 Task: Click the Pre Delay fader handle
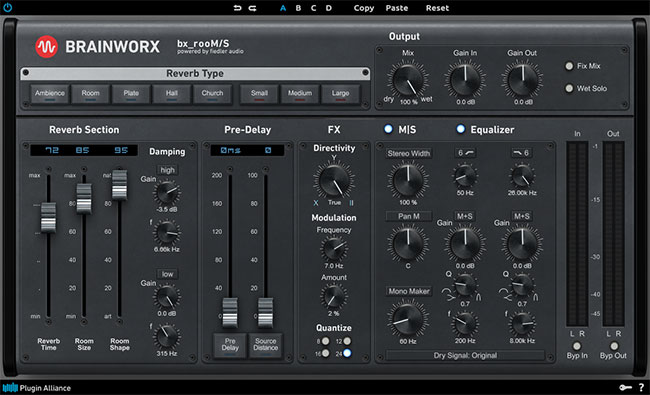[x=230, y=313]
